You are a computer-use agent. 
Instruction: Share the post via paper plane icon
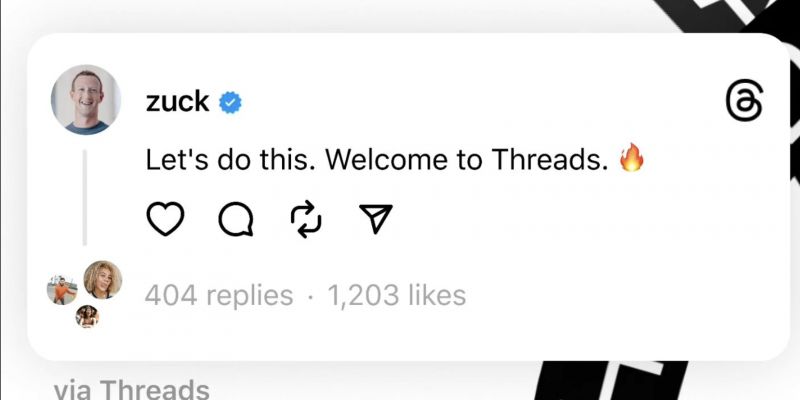pyautogui.click(x=376, y=218)
